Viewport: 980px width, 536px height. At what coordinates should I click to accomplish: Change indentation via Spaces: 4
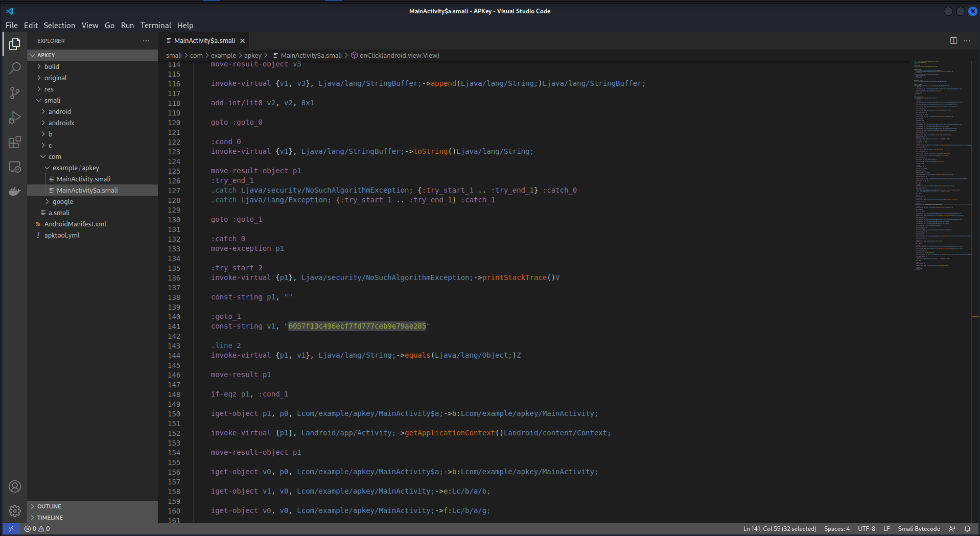tap(837, 529)
